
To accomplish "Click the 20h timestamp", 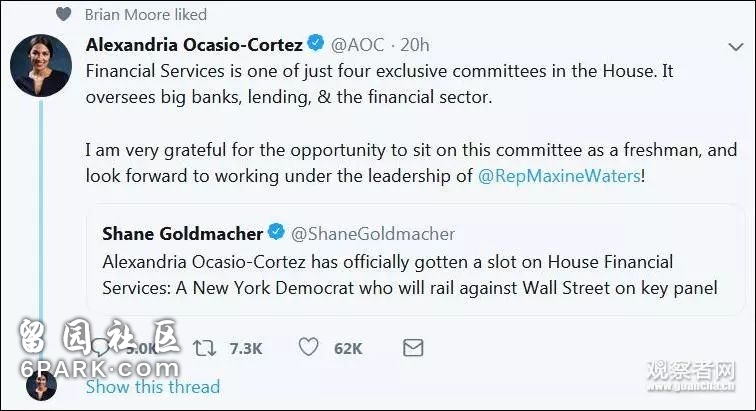I will point(415,45).
